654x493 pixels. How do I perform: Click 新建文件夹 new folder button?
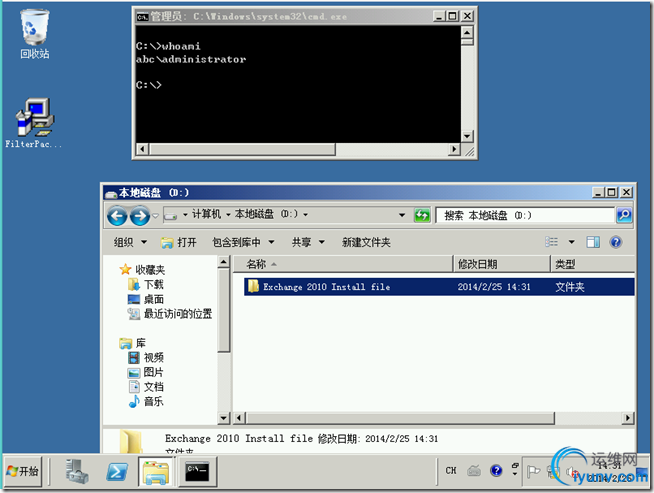[x=366, y=242]
